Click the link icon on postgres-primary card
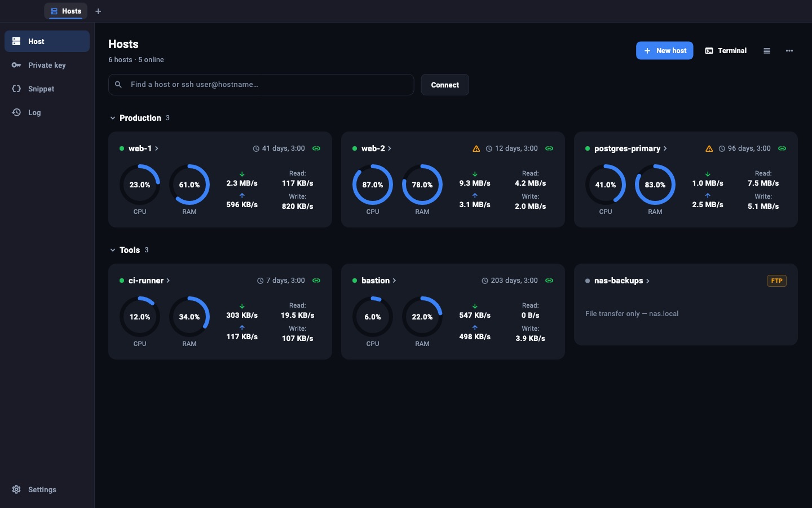 point(782,148)
